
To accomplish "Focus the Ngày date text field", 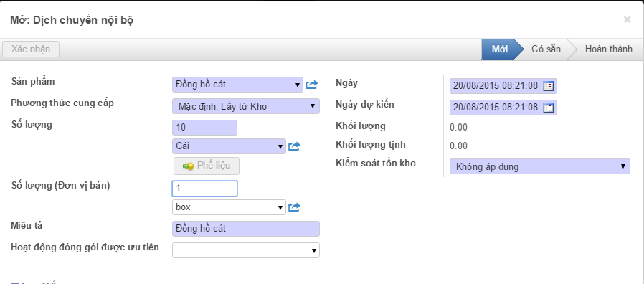I will tap(496, 86).
